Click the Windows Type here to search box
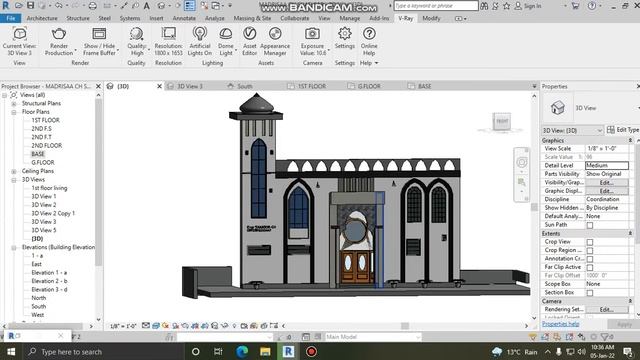 [x=102, y=351]
